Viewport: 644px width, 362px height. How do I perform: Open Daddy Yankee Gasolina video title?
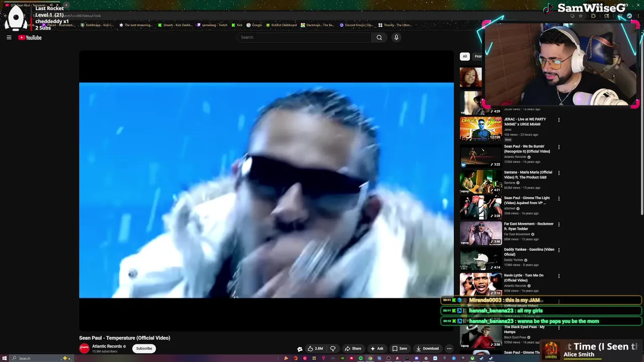point(529,252)
